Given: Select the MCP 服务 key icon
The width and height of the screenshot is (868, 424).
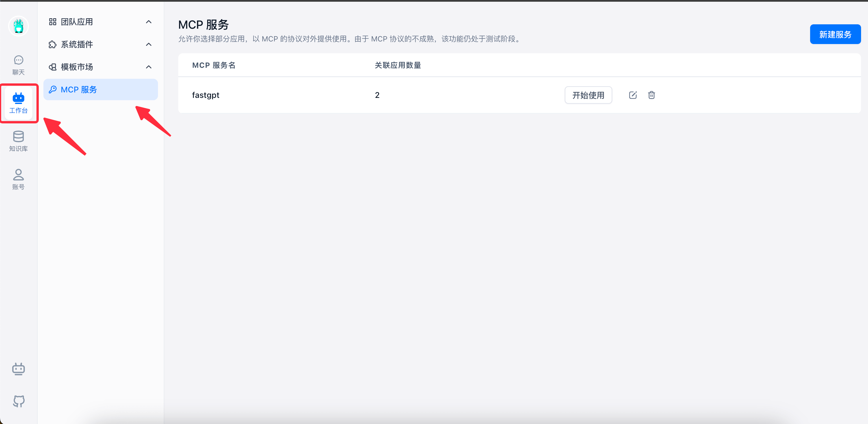Looking at the screenshot, I should click(53, 89).
